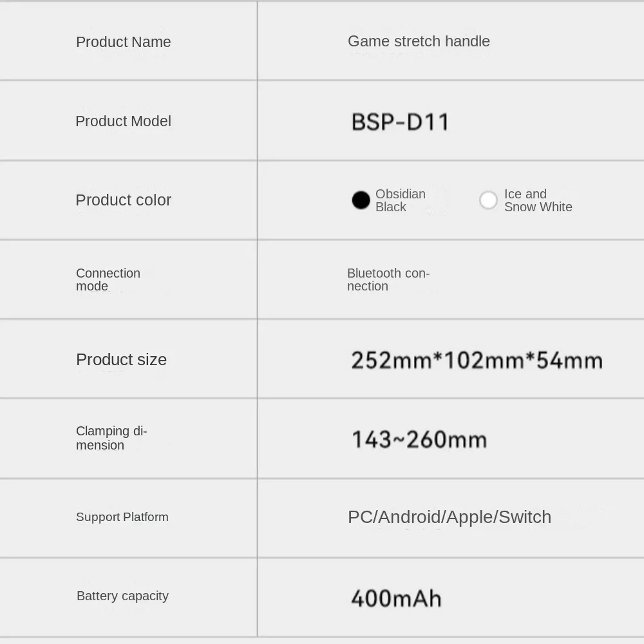Click the 400mAh battery value
Image resolution: width=644 pixels, height=644 pixels.
tap(396, 598)
